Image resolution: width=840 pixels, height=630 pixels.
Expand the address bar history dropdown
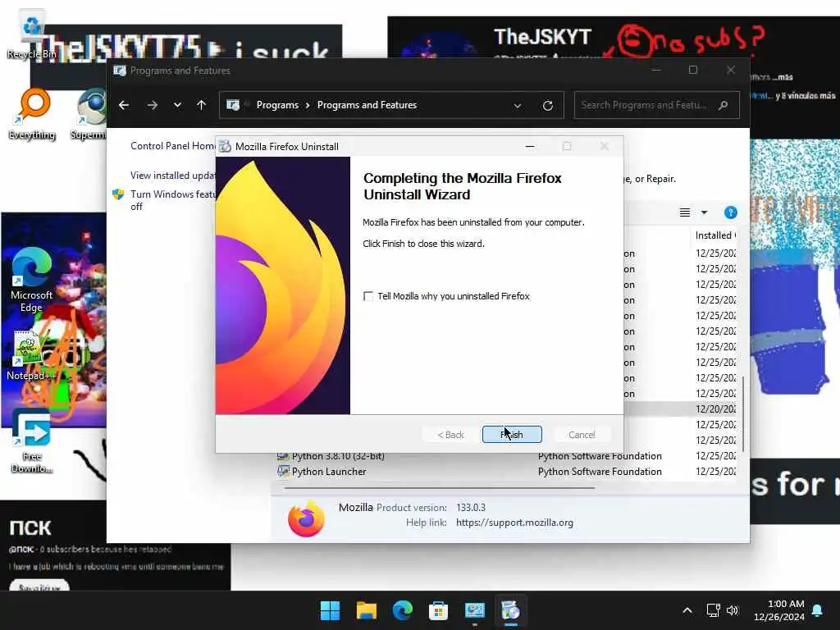[x=518, y=106]
